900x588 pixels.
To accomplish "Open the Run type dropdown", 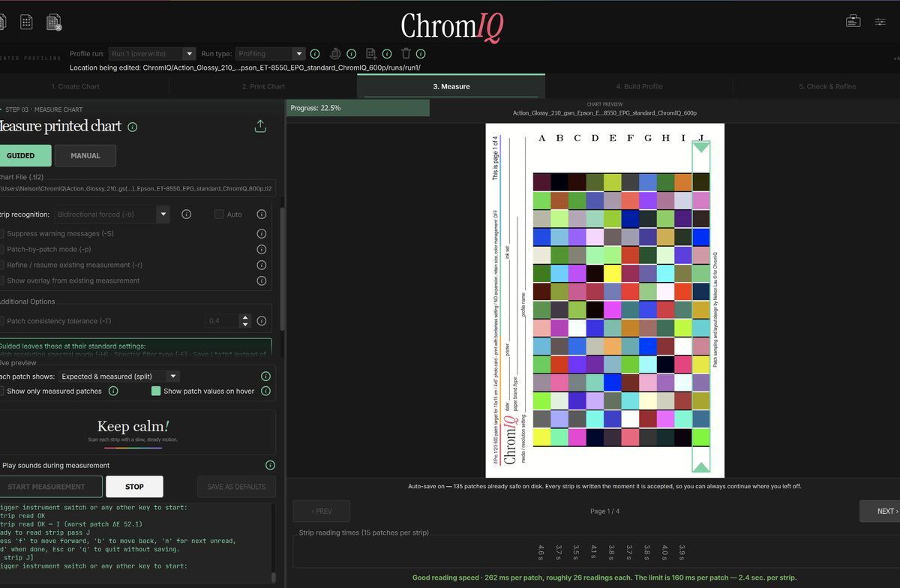I will point(270,54).
